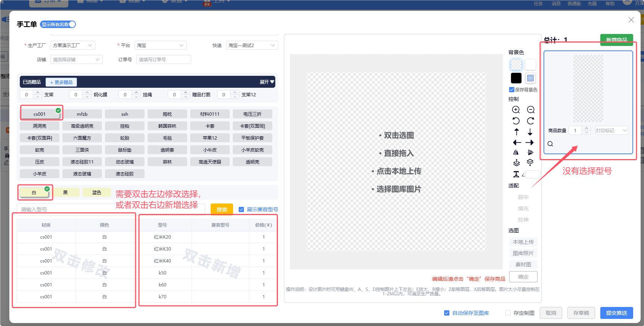Move the image up with the arrow icon

[517, 132]
